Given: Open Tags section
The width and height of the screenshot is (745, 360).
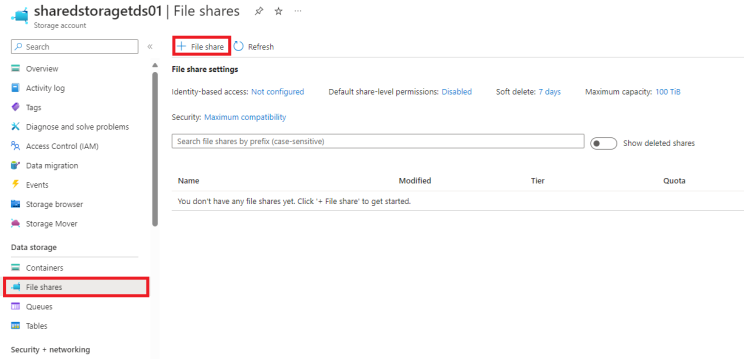Looking at the screenshot, I should tap(34, 108).
